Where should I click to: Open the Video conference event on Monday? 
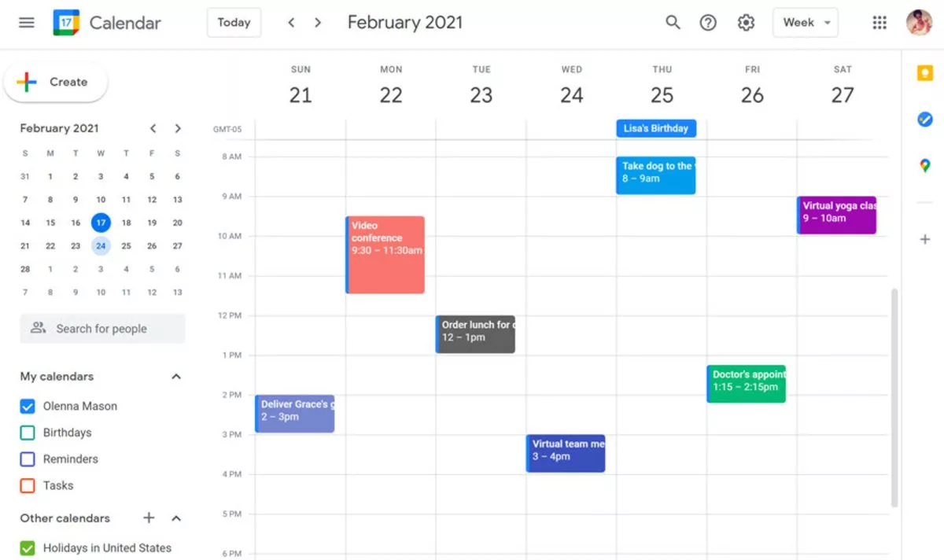click(385, 253)
